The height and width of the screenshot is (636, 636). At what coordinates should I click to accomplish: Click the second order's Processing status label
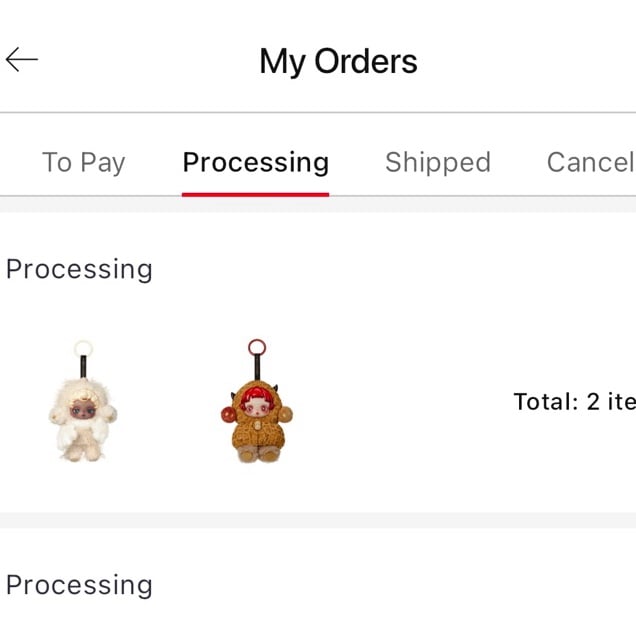tap(79, 585)
